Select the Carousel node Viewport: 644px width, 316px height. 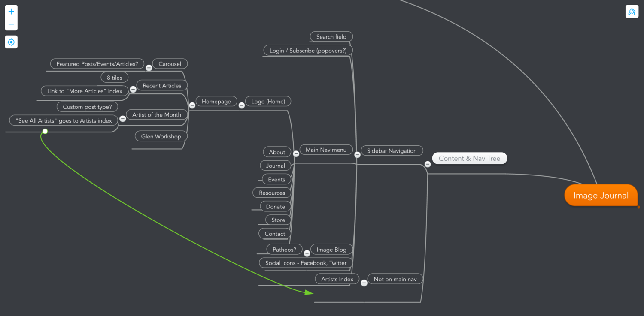pyautogui.click(x=170, y=64)
